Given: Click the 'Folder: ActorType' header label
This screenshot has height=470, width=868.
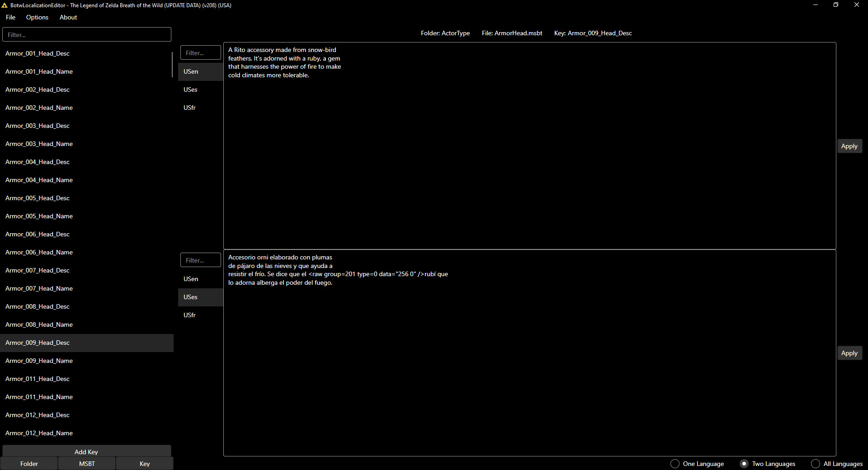Looking at the screenshot, I should coord(445,33).
